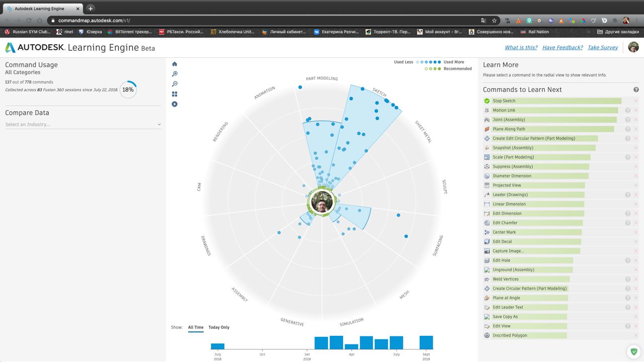644x362 pixels.
Task: Dismiss the Snapshot (Assembly) recommendation
Action: (636, 148)
